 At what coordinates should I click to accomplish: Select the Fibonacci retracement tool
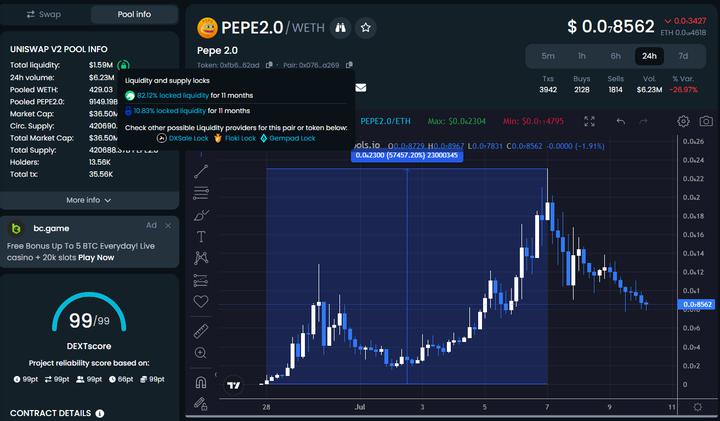[201, 193]
